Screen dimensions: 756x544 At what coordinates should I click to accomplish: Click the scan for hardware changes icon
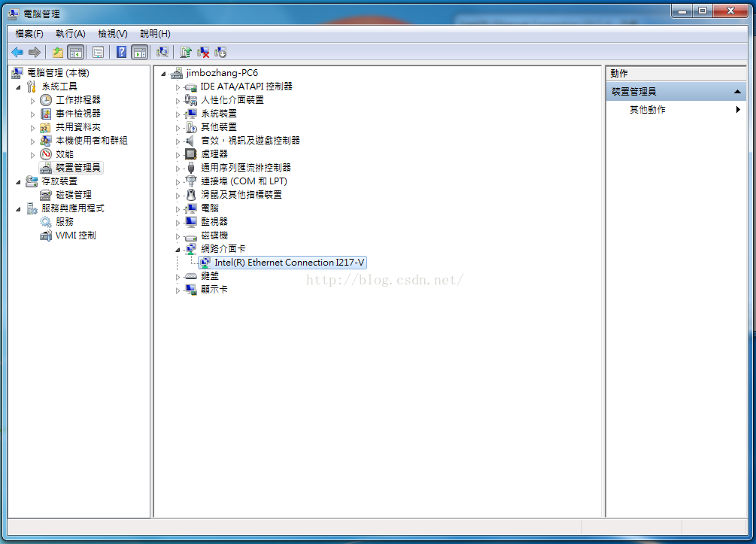tap(162, 52)
